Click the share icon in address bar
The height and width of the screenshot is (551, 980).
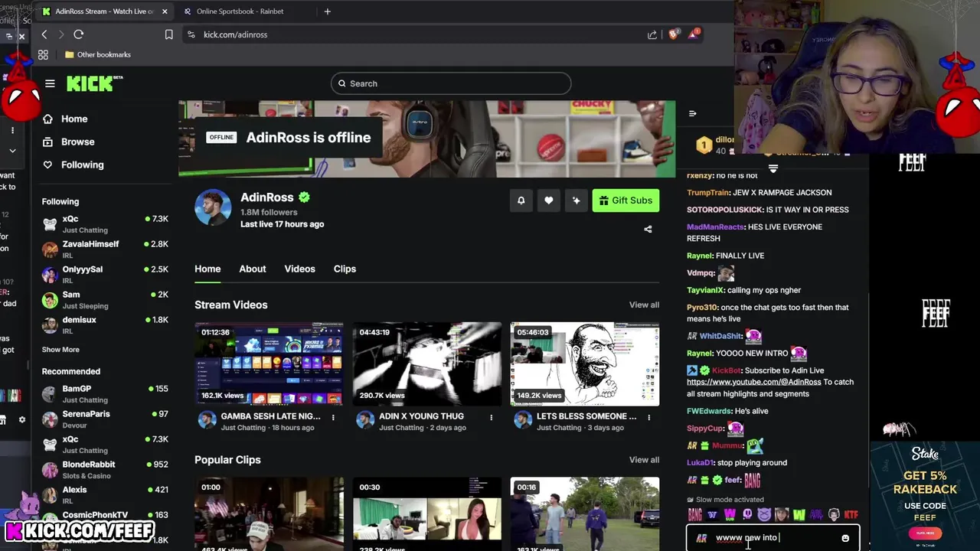[652, 34]
